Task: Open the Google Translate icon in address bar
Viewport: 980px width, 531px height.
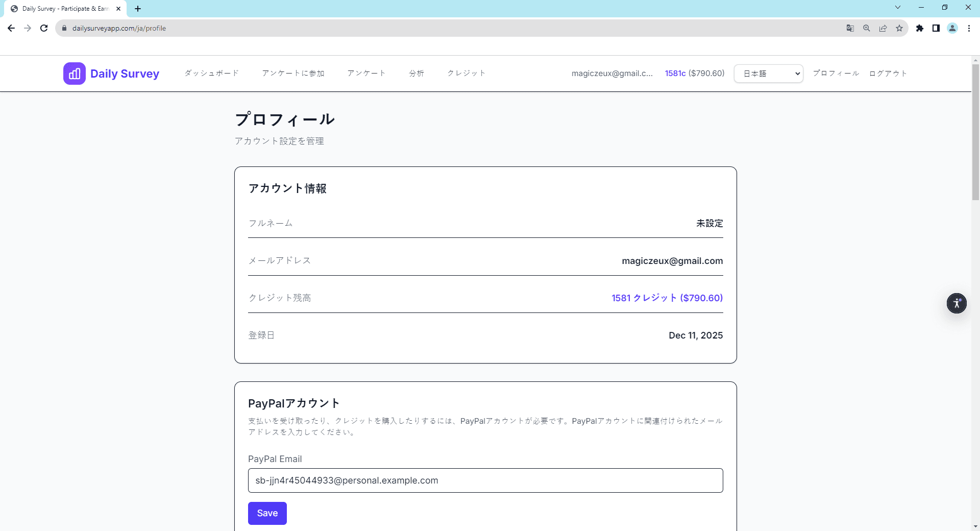Action: 850,28
